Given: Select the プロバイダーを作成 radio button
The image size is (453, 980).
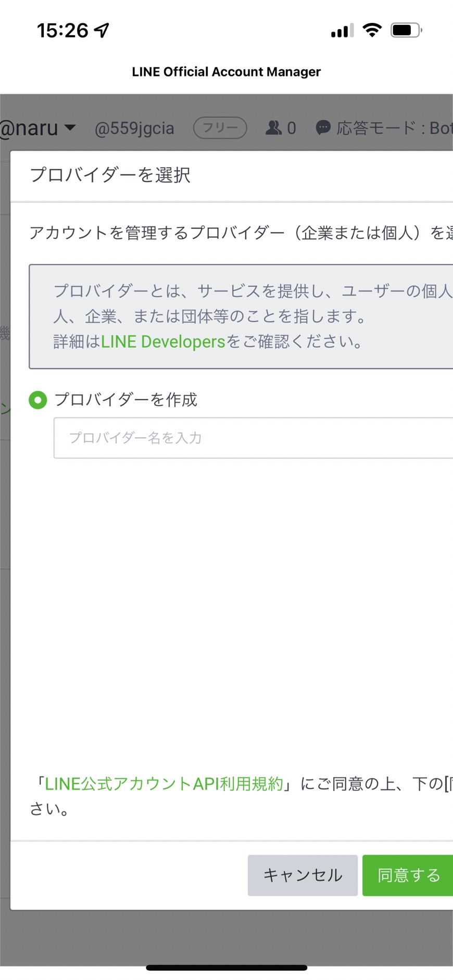Looking at the screenshot, I should (37, 400).
